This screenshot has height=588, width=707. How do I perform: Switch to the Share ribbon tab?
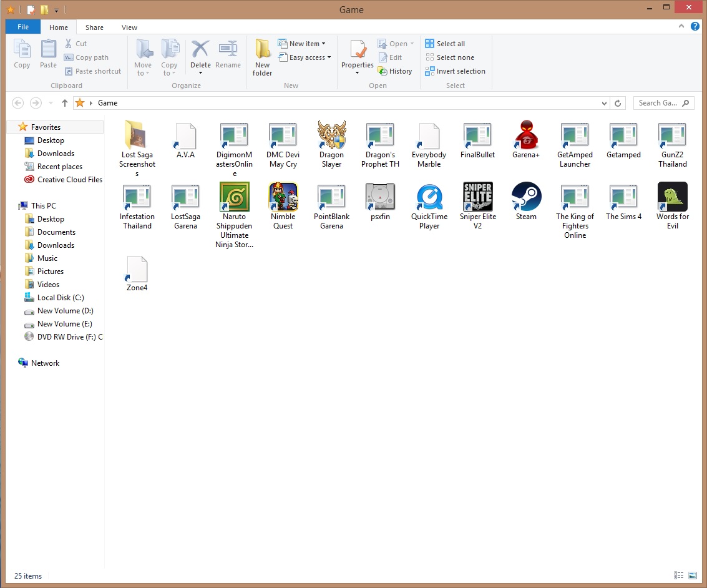tap(95, 27)
